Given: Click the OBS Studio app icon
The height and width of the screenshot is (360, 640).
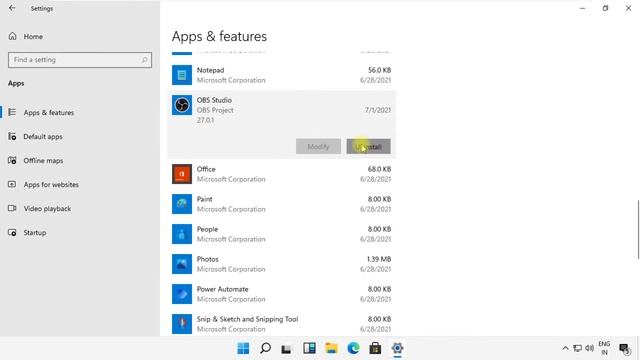Looking at the screenshot, I should [182, 105].
